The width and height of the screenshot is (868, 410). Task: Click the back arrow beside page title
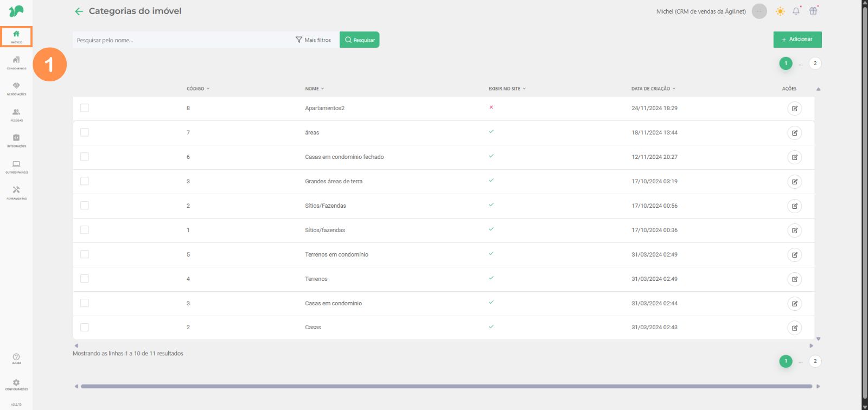pos(79,11)
